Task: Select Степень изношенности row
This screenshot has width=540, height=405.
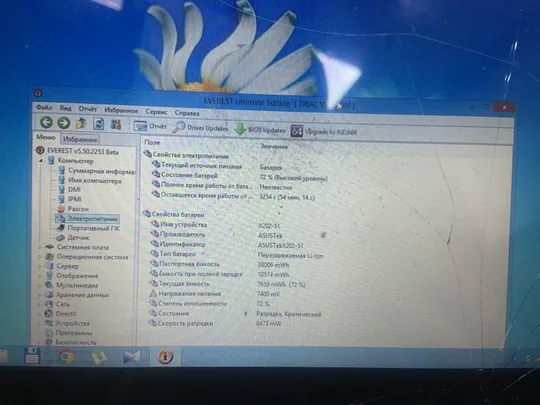Action: coord(209,304)
